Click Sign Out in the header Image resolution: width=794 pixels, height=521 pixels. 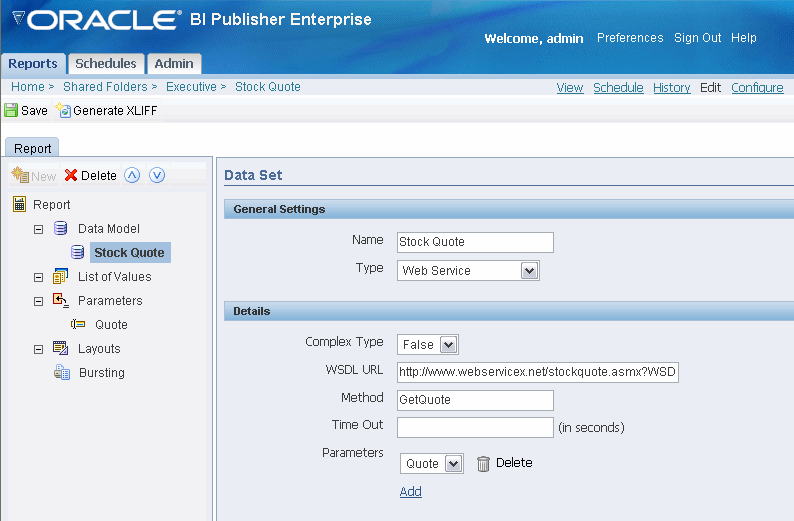(697, 38)
